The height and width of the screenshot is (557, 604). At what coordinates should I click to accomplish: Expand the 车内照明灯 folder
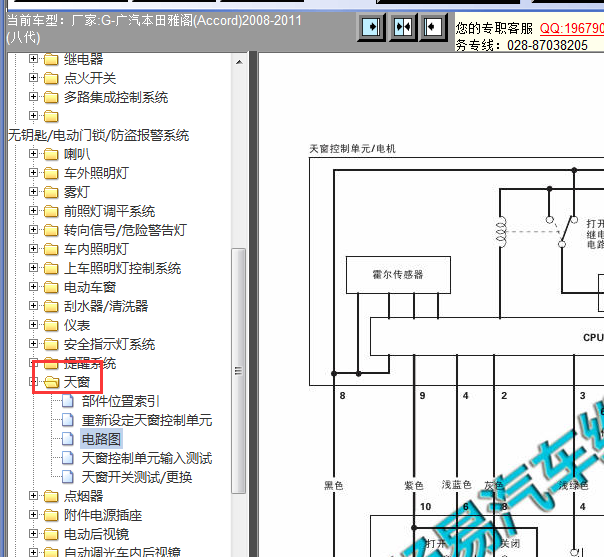pos(34,249)
